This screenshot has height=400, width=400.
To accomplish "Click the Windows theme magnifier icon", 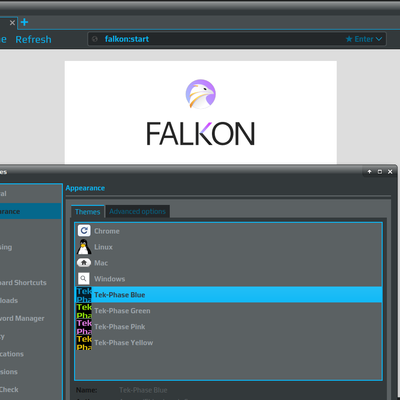I will tap(84, 279).
